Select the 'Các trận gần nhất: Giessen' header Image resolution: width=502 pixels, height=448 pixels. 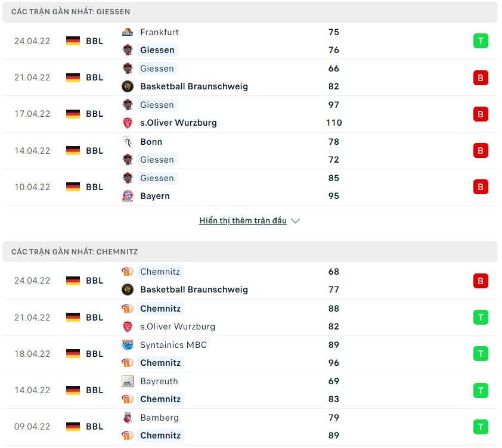pos(70,12)
